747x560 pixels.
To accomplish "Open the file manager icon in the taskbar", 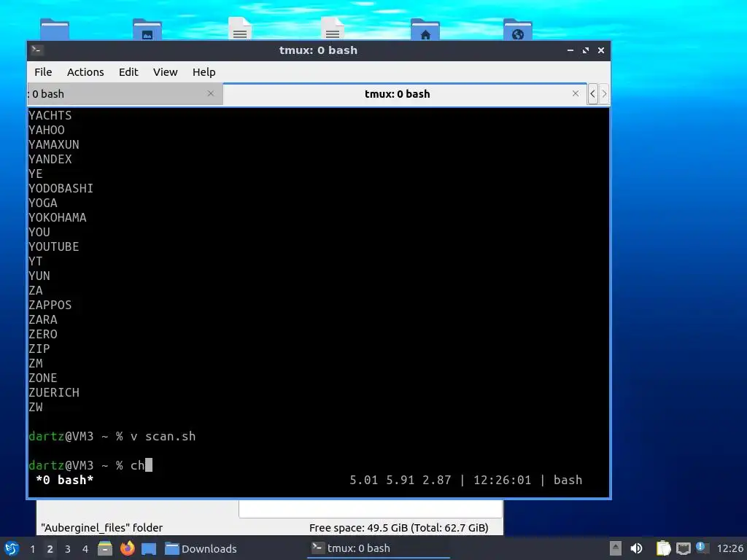I will [x=105, y=548].
